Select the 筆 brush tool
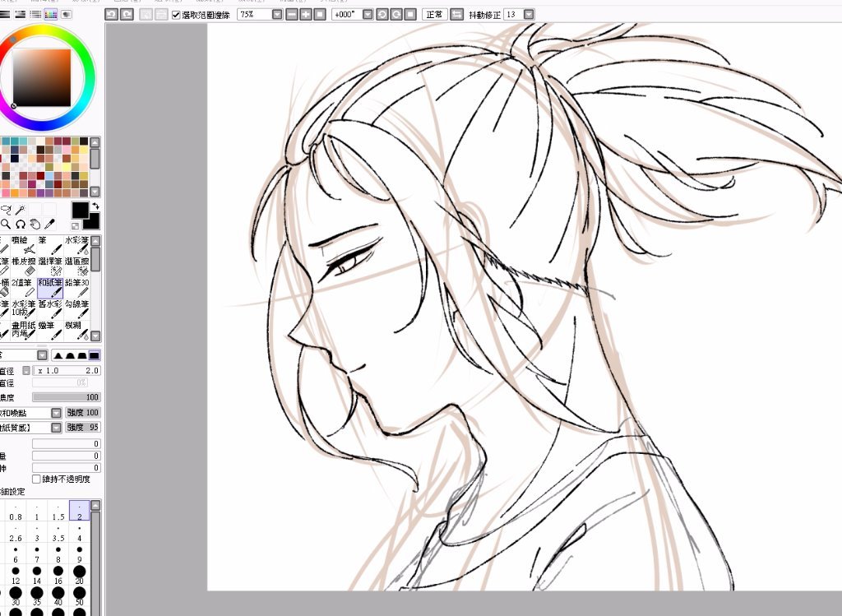The height and width of the screenshot is (616, 842). (x=50, y=245)
